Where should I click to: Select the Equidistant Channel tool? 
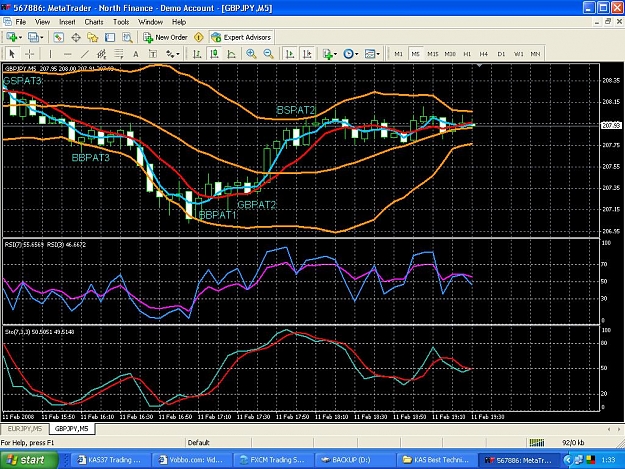point(102,54)
